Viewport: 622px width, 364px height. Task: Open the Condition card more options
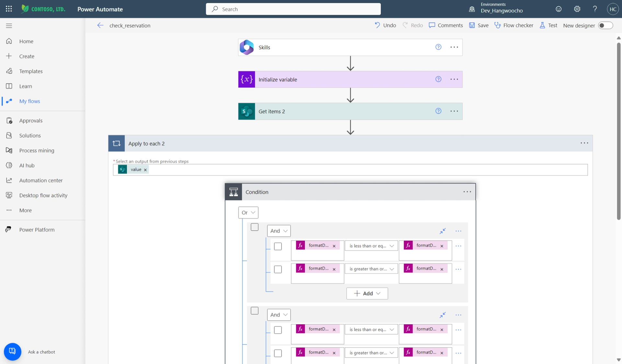[x=467, y=192]
